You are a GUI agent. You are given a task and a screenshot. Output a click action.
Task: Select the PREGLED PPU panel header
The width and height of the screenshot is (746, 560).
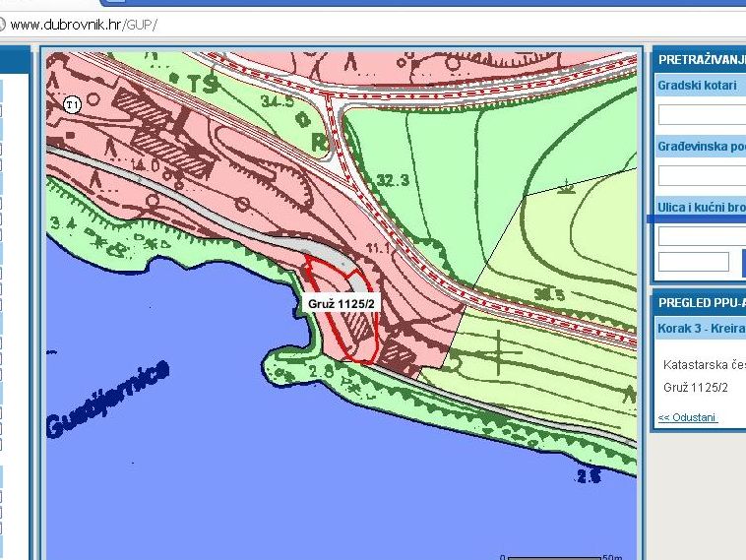pyautogui.click(x=701, y=304)
